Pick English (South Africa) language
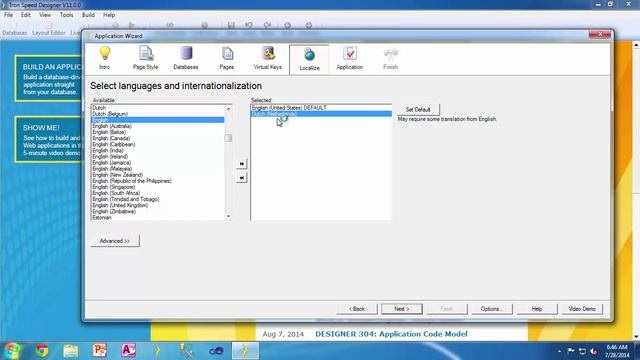640x360 pixels. point(158,193)
